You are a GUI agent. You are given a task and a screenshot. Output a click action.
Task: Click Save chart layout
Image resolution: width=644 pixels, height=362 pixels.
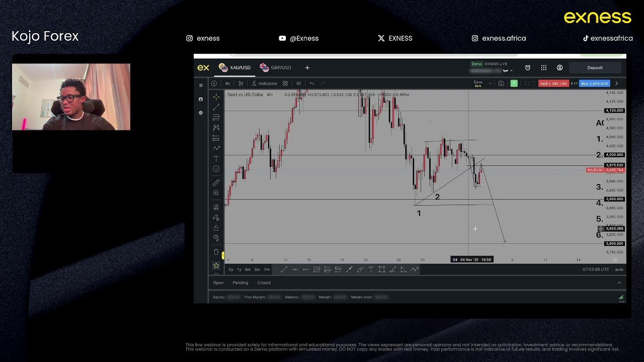(x=478, y=83)
